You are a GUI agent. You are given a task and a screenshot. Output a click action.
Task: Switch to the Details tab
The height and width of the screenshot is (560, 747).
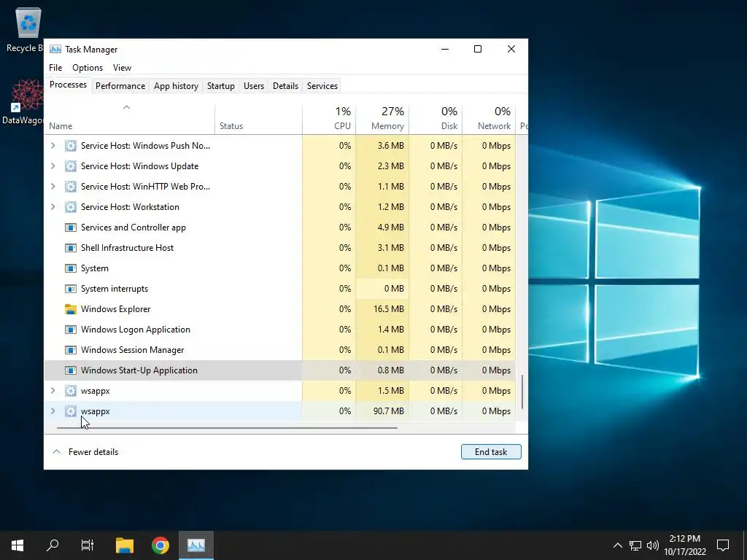click(x=285, y=86)
